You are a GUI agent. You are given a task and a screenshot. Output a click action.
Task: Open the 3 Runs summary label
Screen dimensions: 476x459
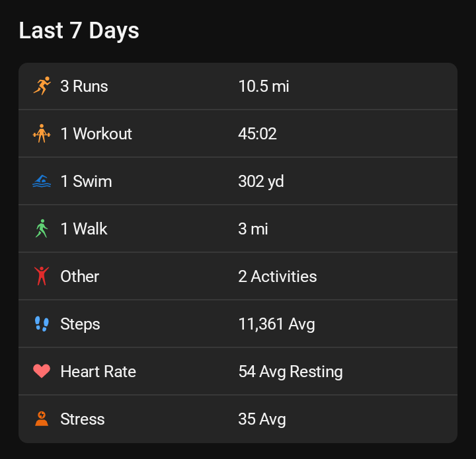pyautogui.click(x=84, y=86)
